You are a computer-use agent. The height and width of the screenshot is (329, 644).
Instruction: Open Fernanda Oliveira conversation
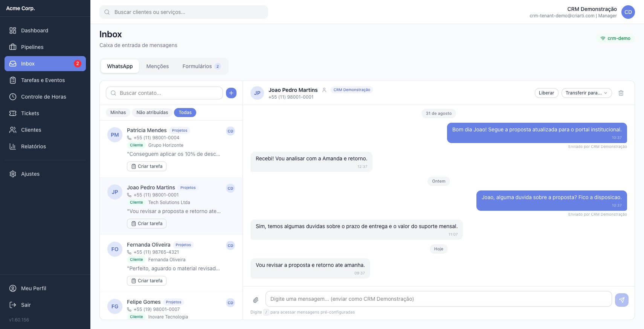(171, 264)
